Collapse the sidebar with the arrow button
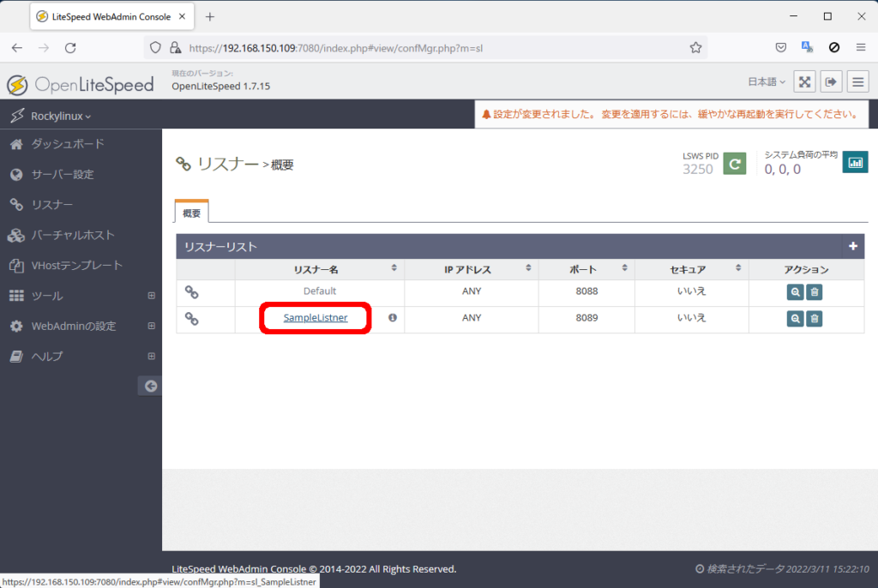 (150, 387)
